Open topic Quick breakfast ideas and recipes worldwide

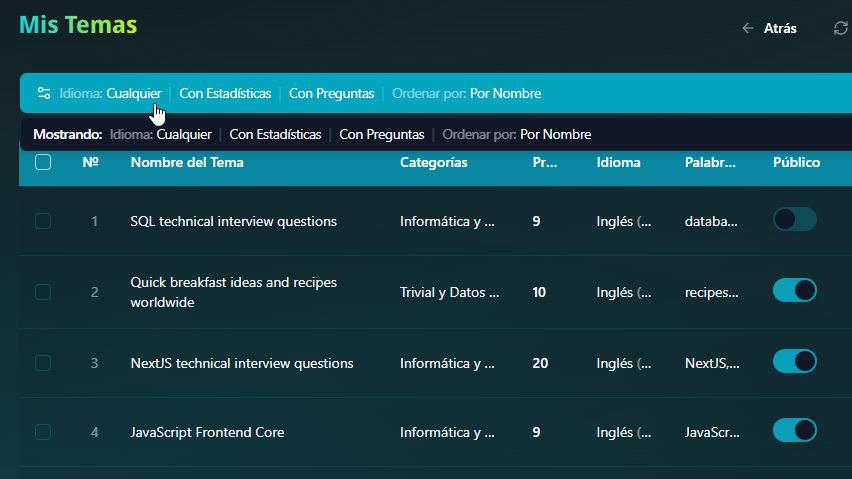pos(234,292)
